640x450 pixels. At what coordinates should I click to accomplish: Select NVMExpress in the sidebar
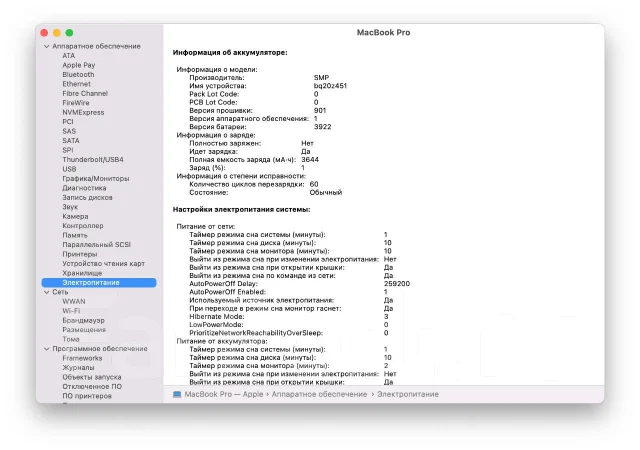83,112
